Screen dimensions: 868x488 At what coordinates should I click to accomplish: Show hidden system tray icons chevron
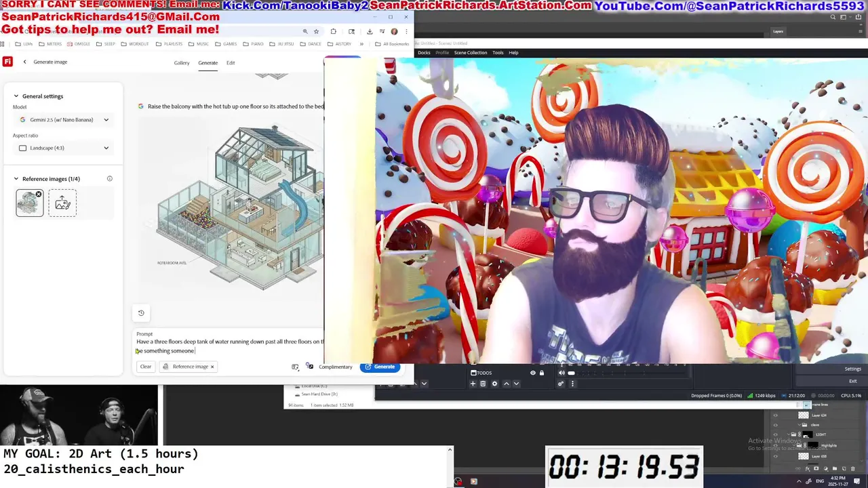tap(799, 481)
